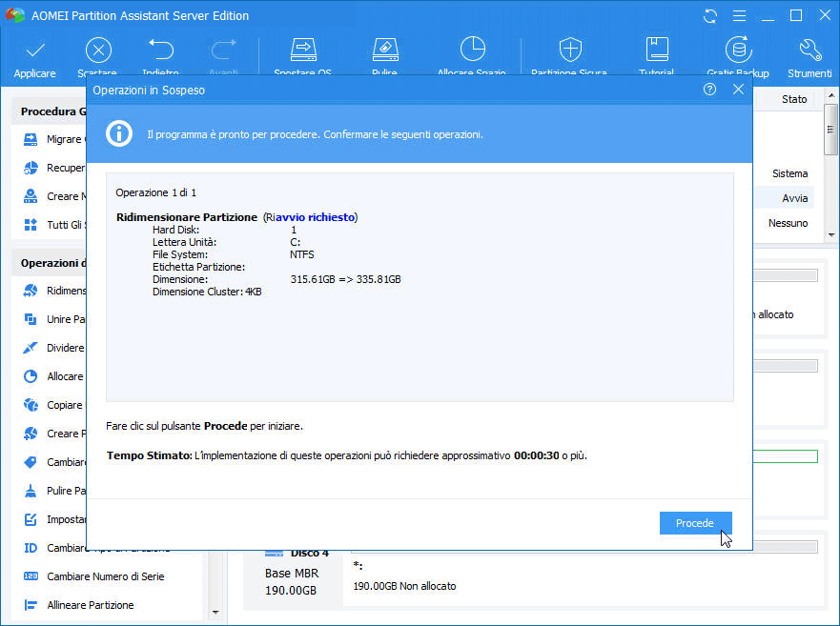840x626 pixels.
Task: Click the Procedura Guidata panel header
Action: pyautogui.click(x=53, y=111)
